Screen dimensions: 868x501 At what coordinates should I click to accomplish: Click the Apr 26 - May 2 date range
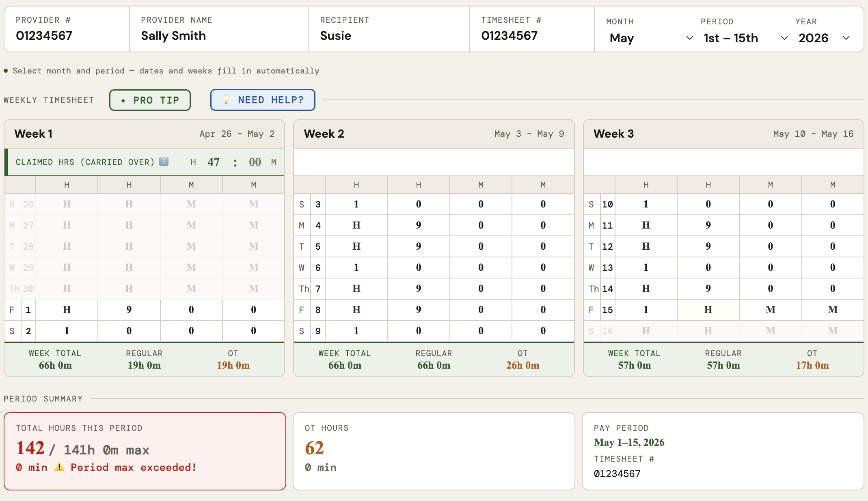pos(237,134)
